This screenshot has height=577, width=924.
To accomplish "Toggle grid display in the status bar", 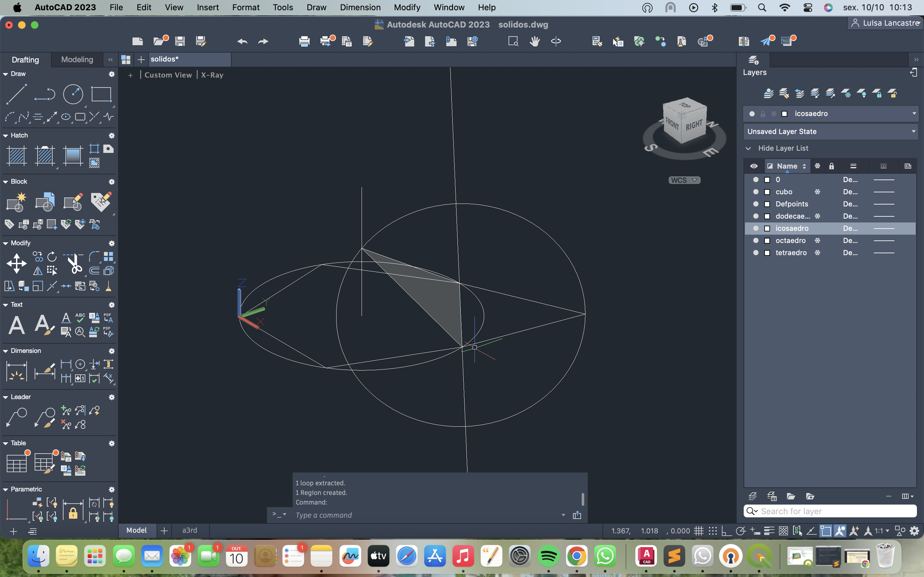I will coord(699,531).
